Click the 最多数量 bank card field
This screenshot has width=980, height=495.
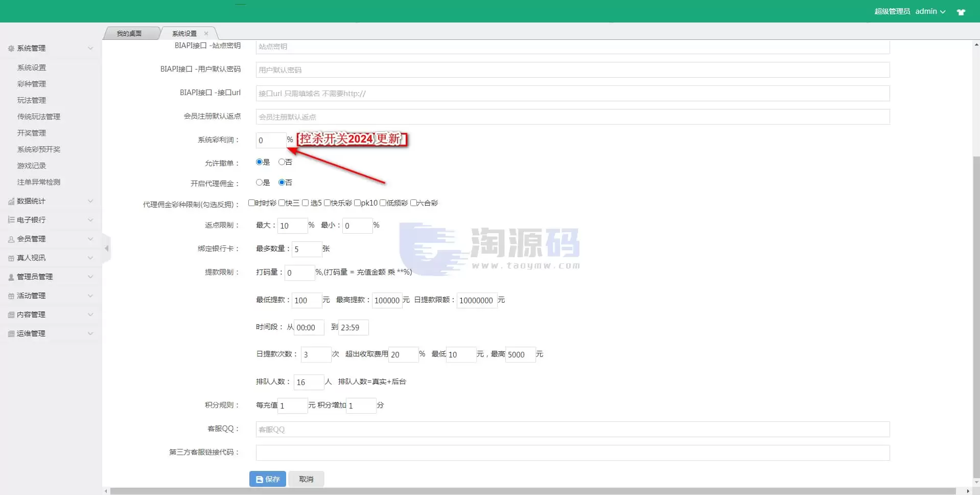(307, 249)
